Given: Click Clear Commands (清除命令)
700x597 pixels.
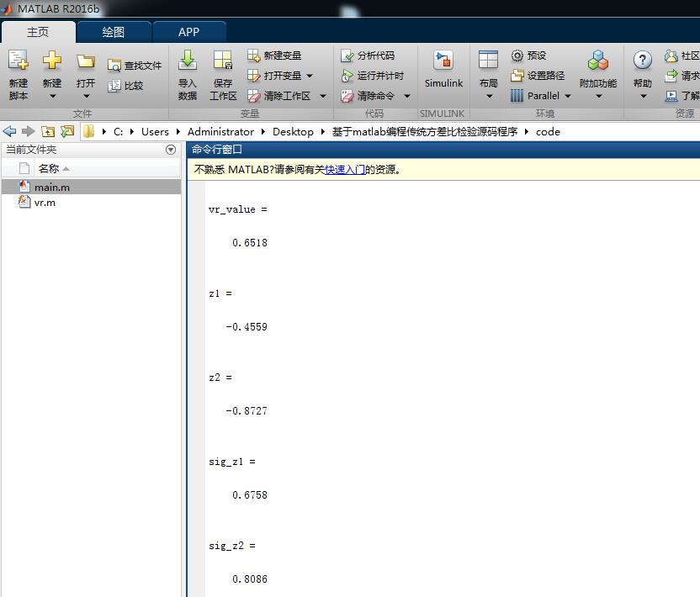Looking at the screenshot, I should click(368, 96).
